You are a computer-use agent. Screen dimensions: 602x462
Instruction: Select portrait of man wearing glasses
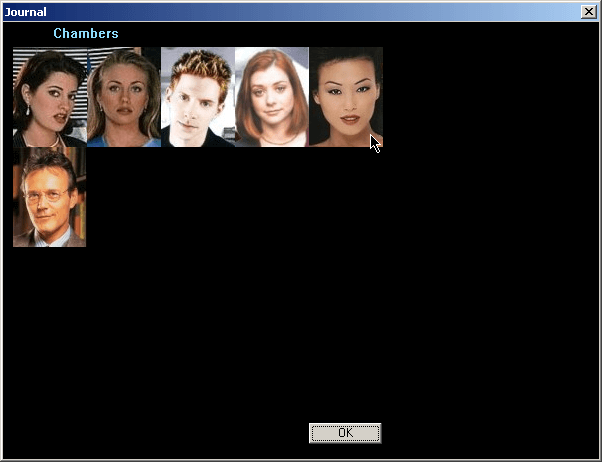[50, 197]
